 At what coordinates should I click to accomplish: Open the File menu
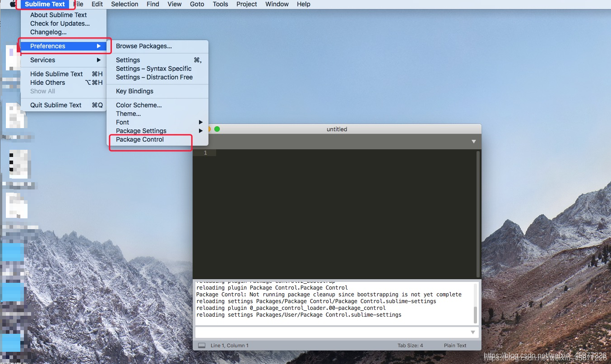[78, 4]
